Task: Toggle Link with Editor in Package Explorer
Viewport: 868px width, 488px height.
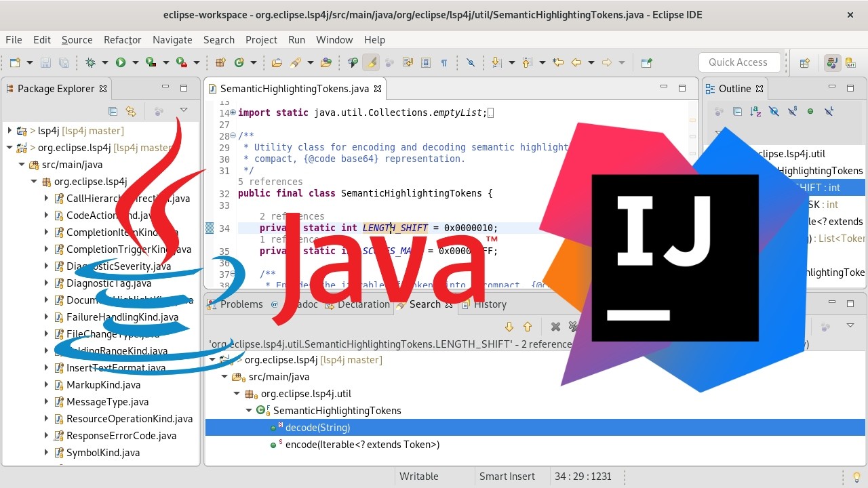Action: pyautogui.click(x=131, y=111)
